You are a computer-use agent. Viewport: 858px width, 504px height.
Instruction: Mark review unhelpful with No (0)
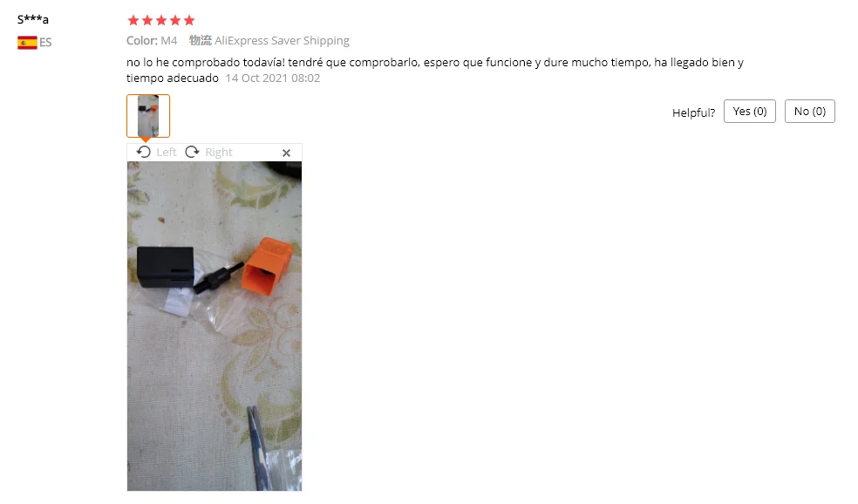pos(810,111)
